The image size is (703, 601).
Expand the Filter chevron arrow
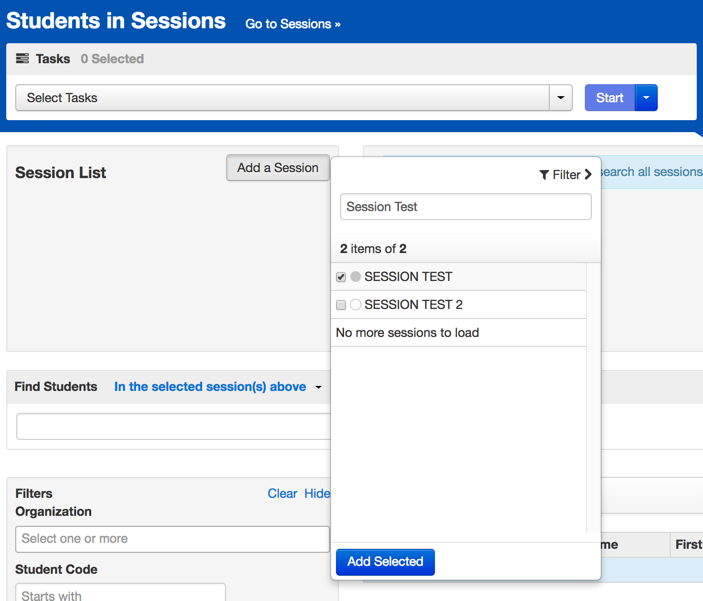pos(588,175)
